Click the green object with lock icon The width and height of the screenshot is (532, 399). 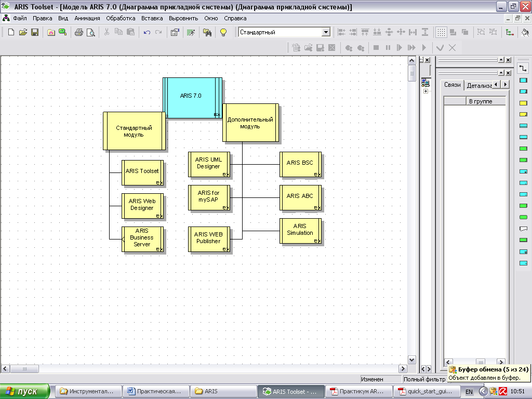(62, 32)
